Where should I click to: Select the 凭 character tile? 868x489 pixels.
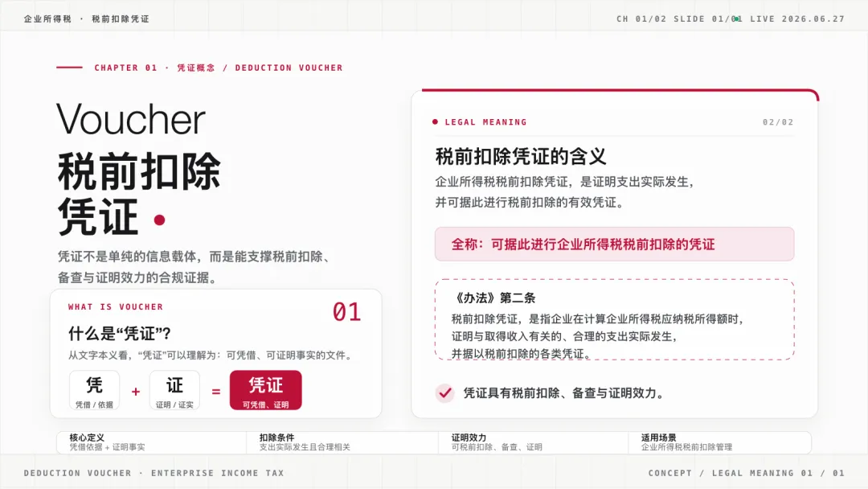point(94,390)
